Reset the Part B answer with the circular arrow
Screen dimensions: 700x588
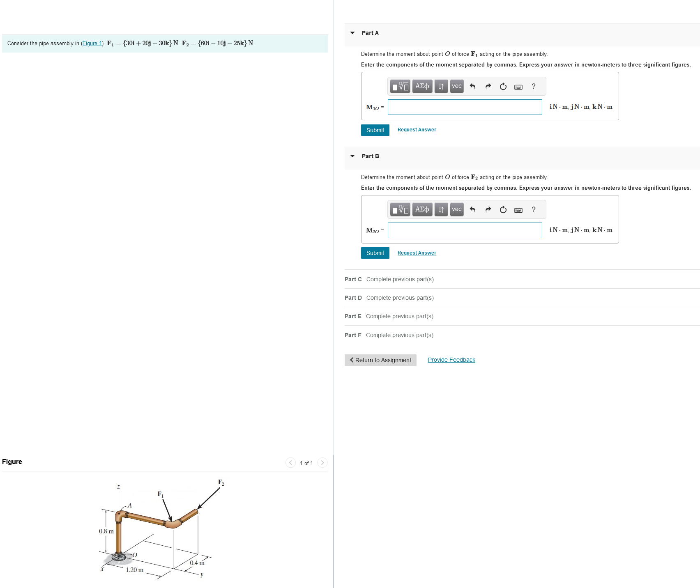tap(503, 209)
